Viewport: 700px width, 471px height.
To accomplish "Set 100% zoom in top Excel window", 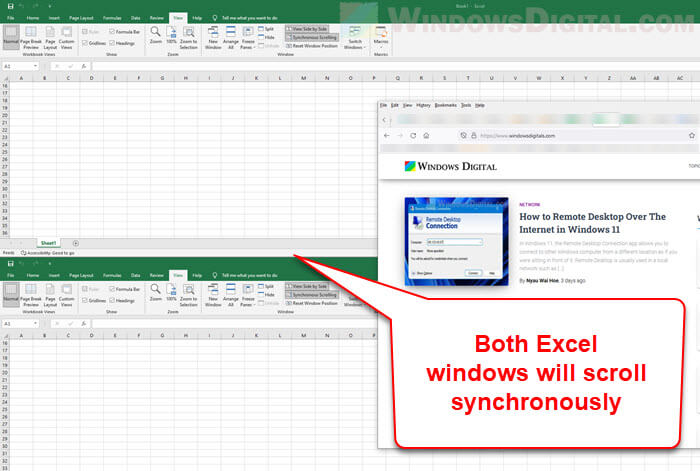I will [x=171, y=35].
